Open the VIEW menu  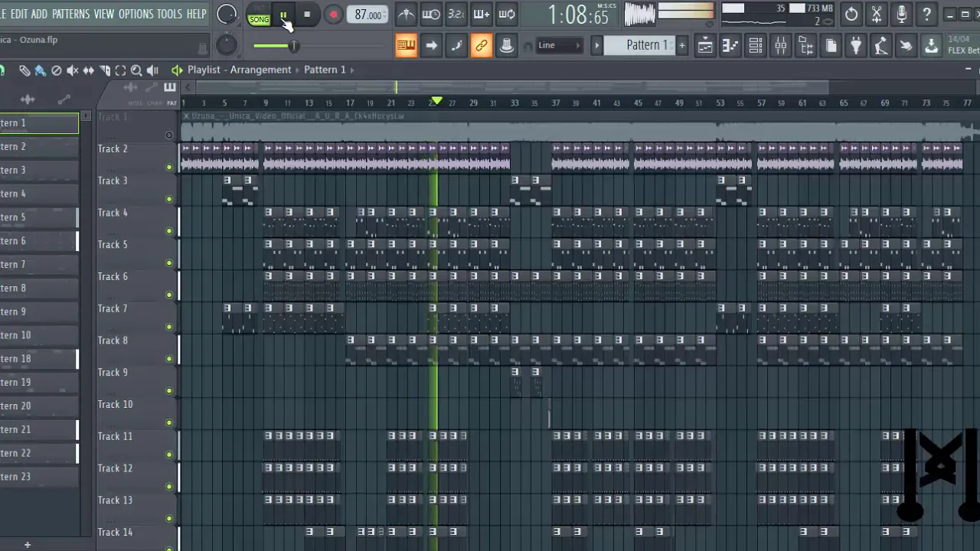coord(104,14)
